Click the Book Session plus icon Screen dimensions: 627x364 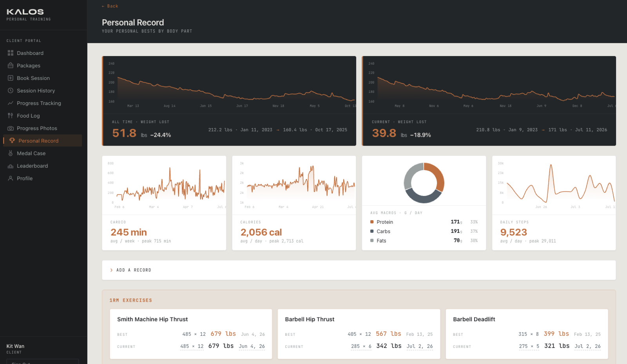coord(11,78)
